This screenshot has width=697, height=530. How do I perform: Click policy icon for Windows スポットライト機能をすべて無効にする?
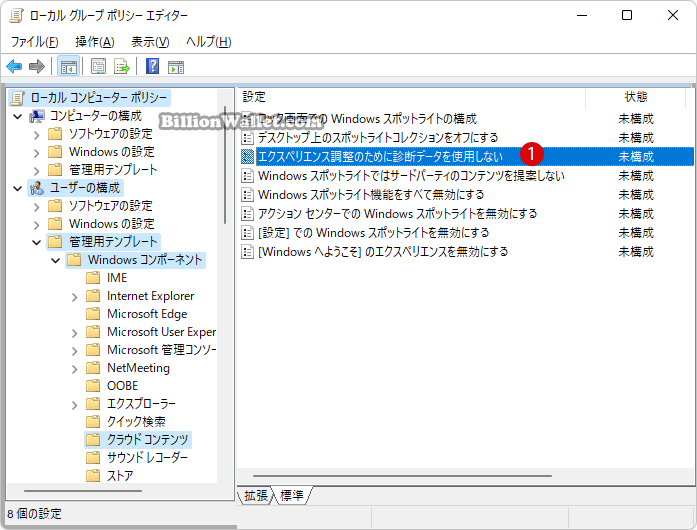pyautogui.click(x=247, y=195)
